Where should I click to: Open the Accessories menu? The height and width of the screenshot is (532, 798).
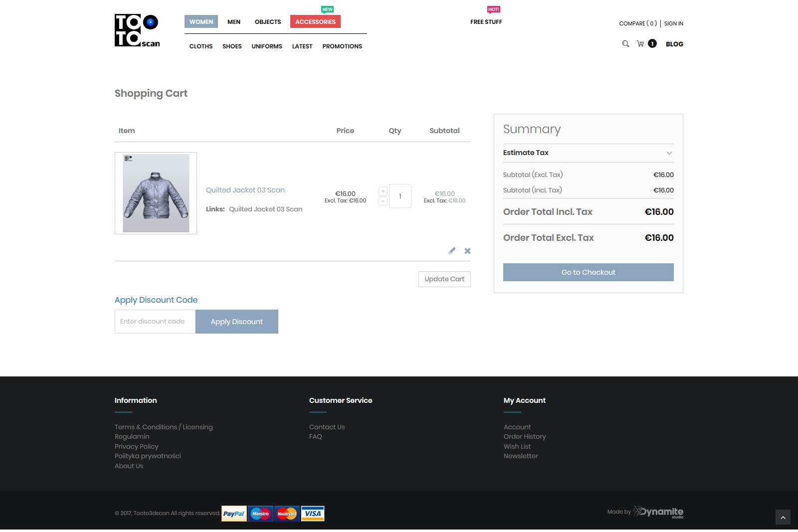pyautogui.click(x=315, y=22)
